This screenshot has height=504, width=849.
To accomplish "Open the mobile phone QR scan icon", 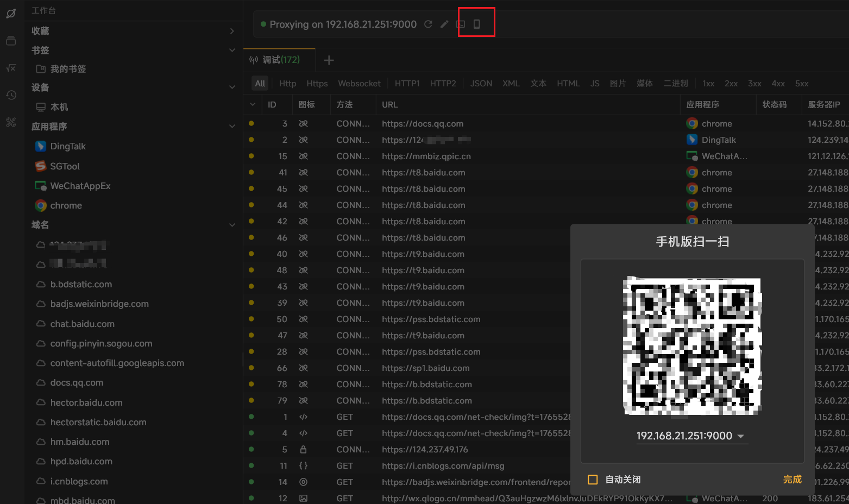I will pyautogui.click(x=477, y=24).
